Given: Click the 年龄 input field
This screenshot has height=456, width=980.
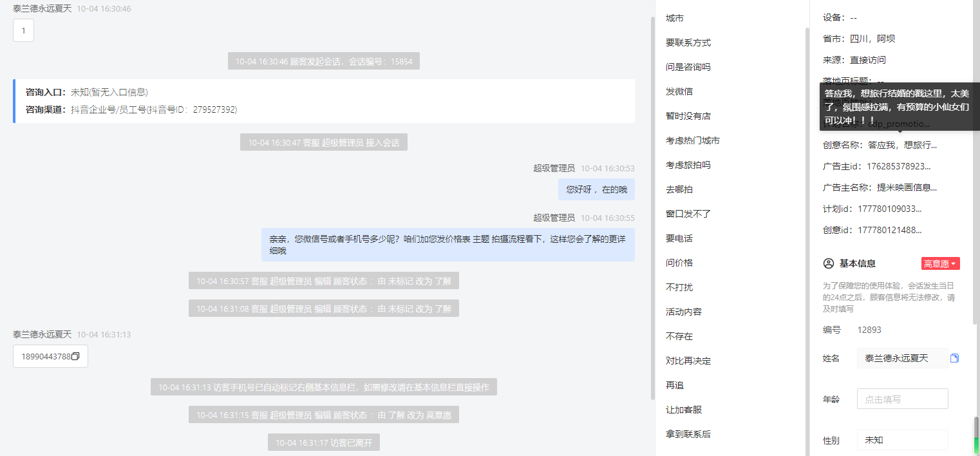Looking at the screenshot, I should 902,399.
